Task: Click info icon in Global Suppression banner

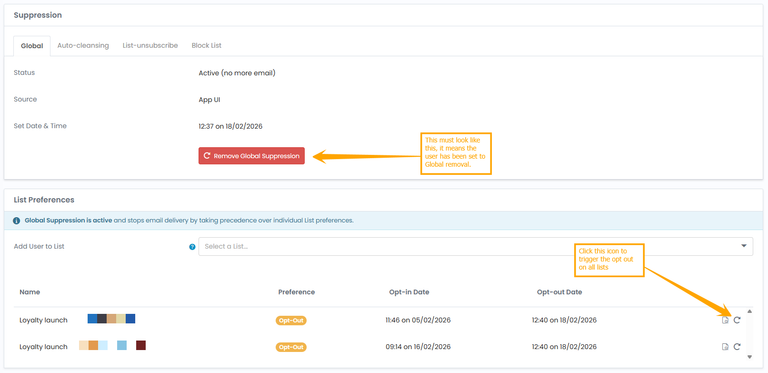Action: 17,221
